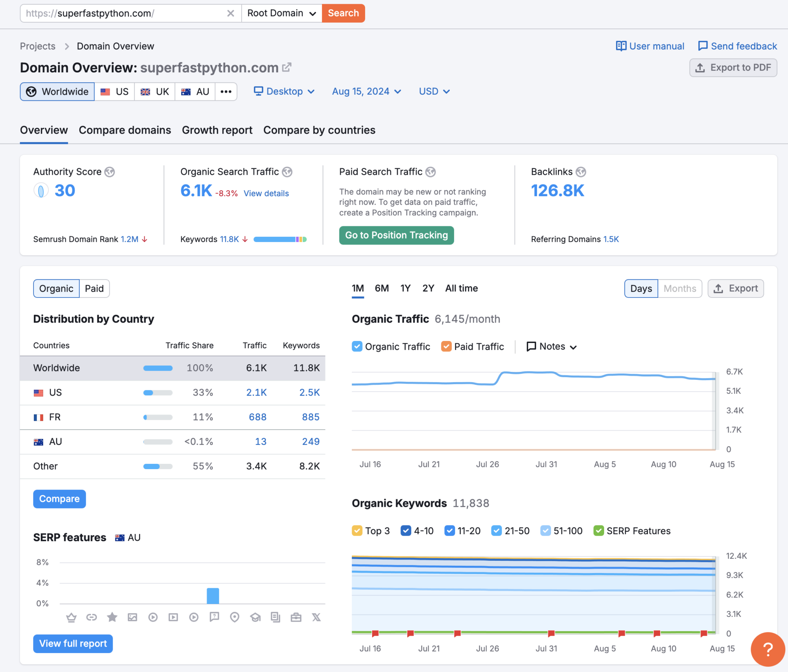
Task: Click the User manual book icon
Action: [x=621, y=46]
